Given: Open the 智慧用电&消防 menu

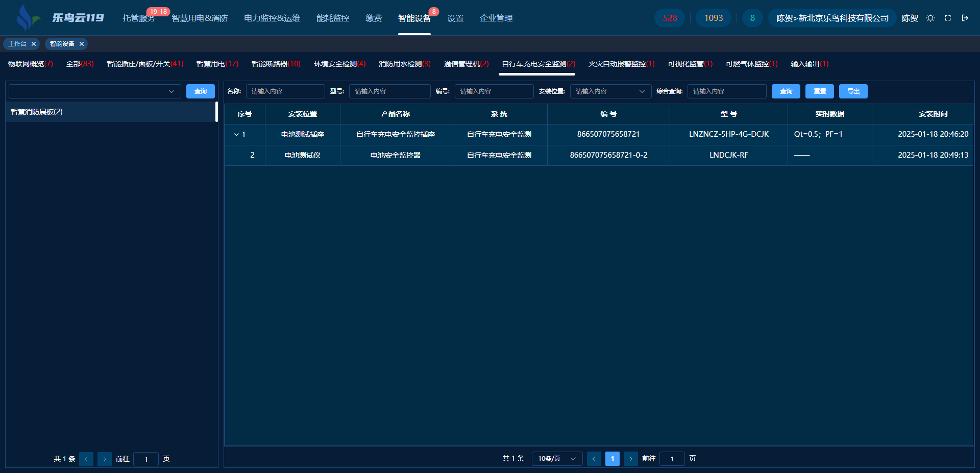Looking at the screenshot, I should click(200, 18).
